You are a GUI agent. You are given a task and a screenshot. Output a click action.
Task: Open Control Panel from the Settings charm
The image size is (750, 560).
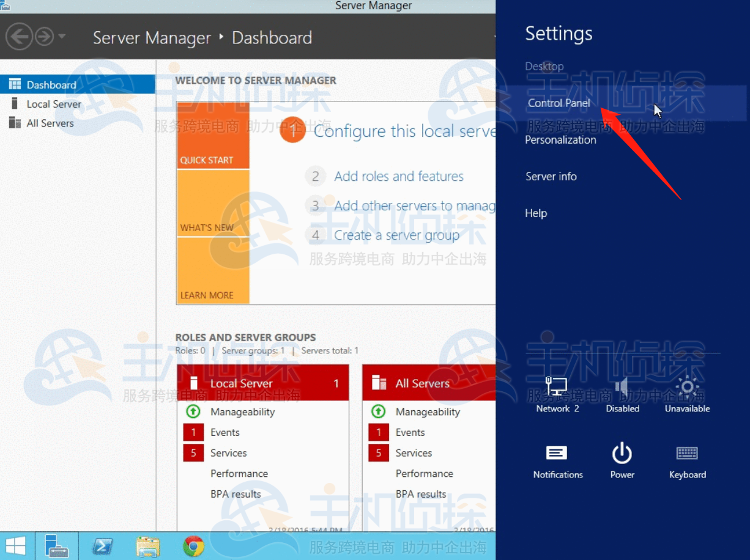coord(559,103)
